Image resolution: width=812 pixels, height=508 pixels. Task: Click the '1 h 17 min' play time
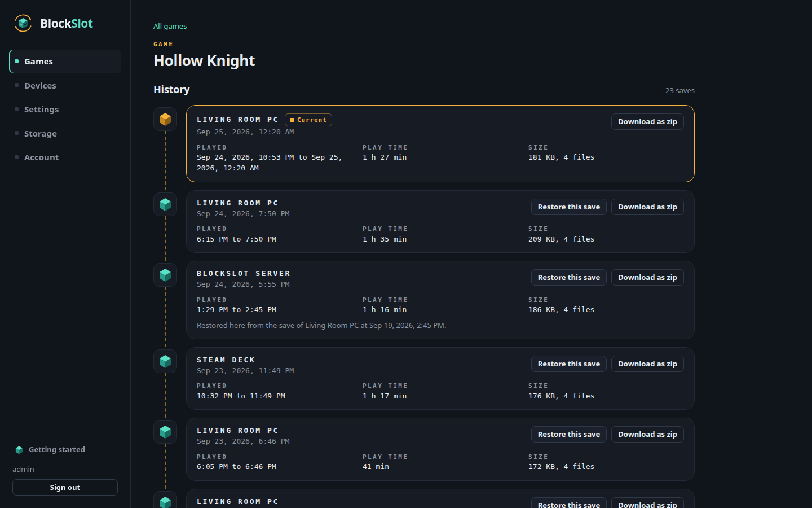click(x=385, y=396)
